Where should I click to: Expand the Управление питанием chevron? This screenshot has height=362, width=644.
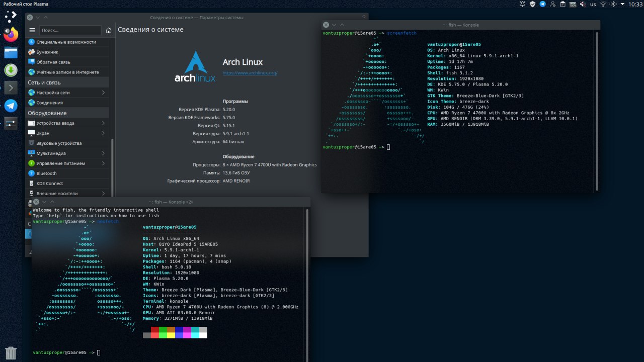[103, 163]
